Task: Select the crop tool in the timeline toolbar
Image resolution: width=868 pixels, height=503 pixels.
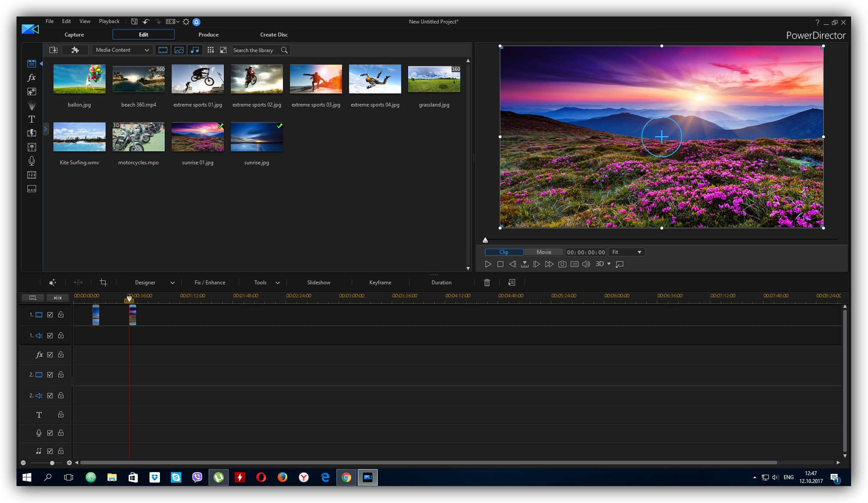Action: (103, 283)
